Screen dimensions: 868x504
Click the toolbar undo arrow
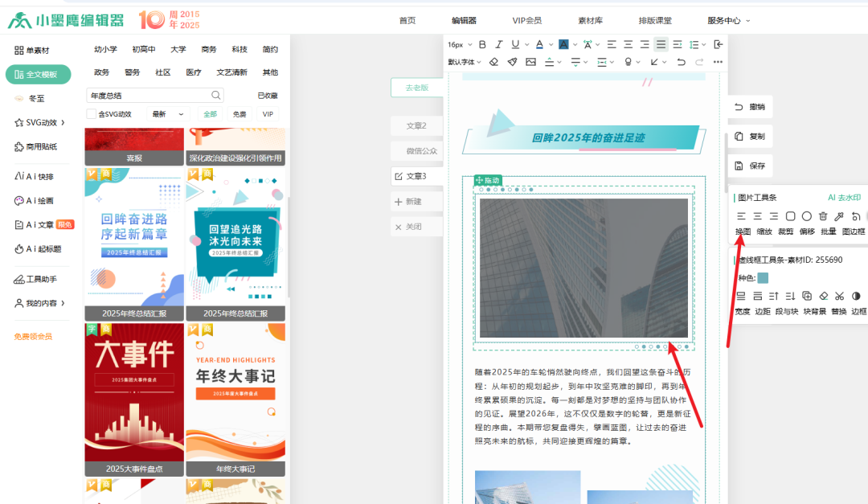pos(682,62)
